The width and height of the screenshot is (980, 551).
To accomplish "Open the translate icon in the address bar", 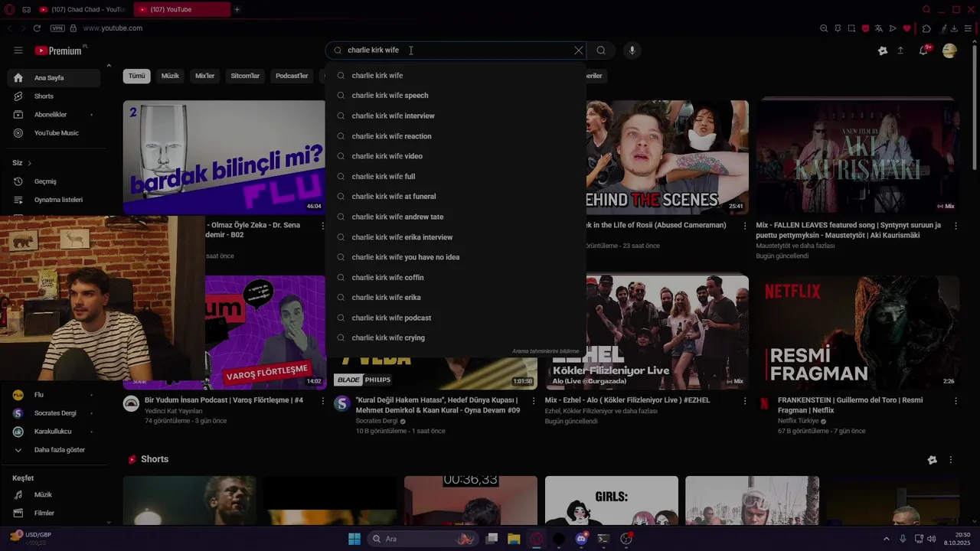I will (x=879, y=28).
